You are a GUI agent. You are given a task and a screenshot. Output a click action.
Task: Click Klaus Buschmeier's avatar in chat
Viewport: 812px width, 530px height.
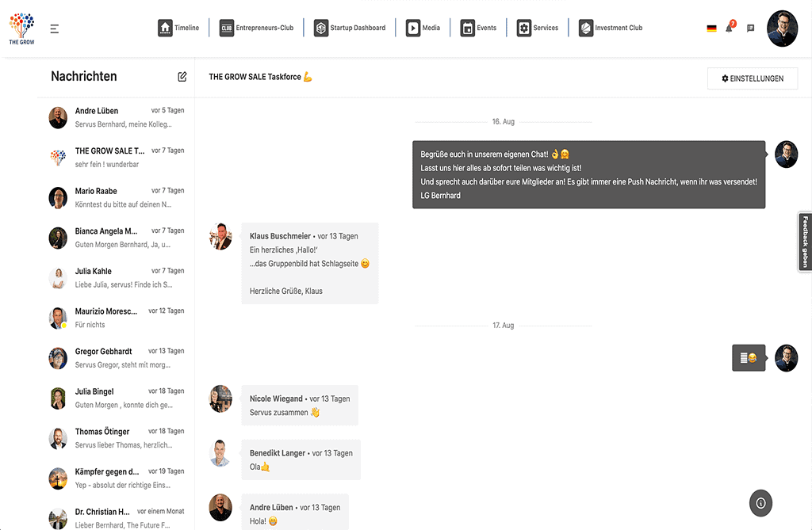220,237
